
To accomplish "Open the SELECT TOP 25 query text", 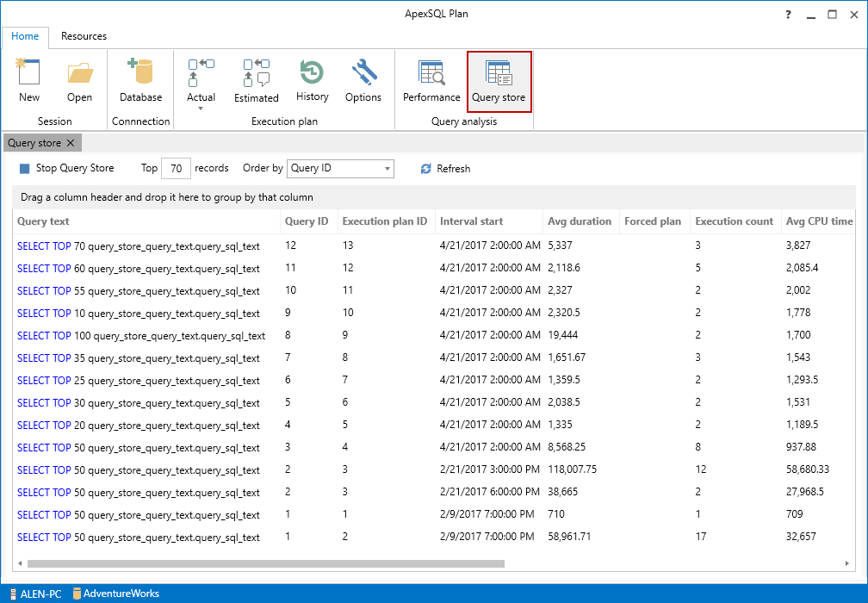I will point(139,381).
